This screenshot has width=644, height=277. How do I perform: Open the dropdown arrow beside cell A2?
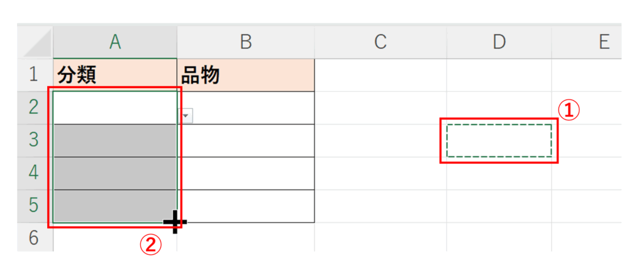(186, 115)
